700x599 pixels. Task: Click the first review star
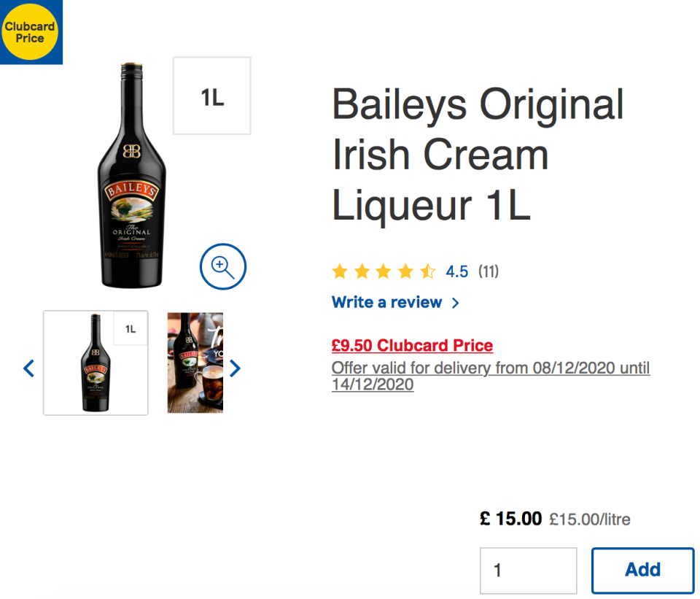[x=340, y=271]
